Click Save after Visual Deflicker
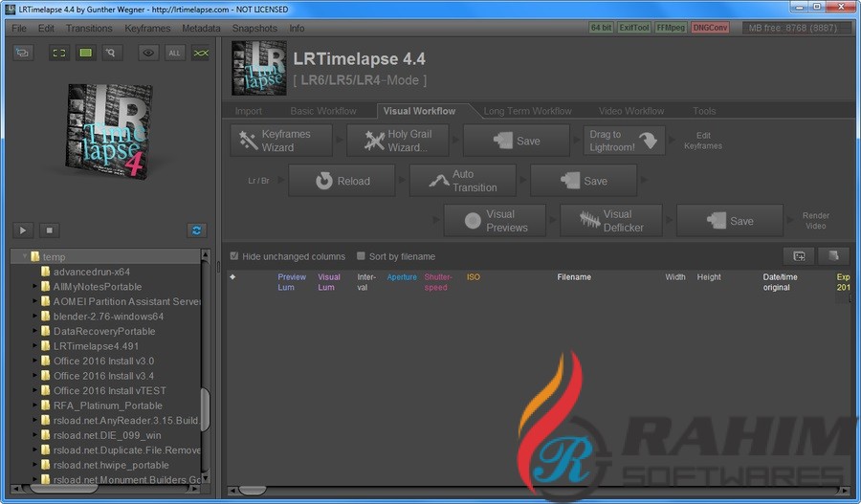The image size is (861, 504). [730, 221]
